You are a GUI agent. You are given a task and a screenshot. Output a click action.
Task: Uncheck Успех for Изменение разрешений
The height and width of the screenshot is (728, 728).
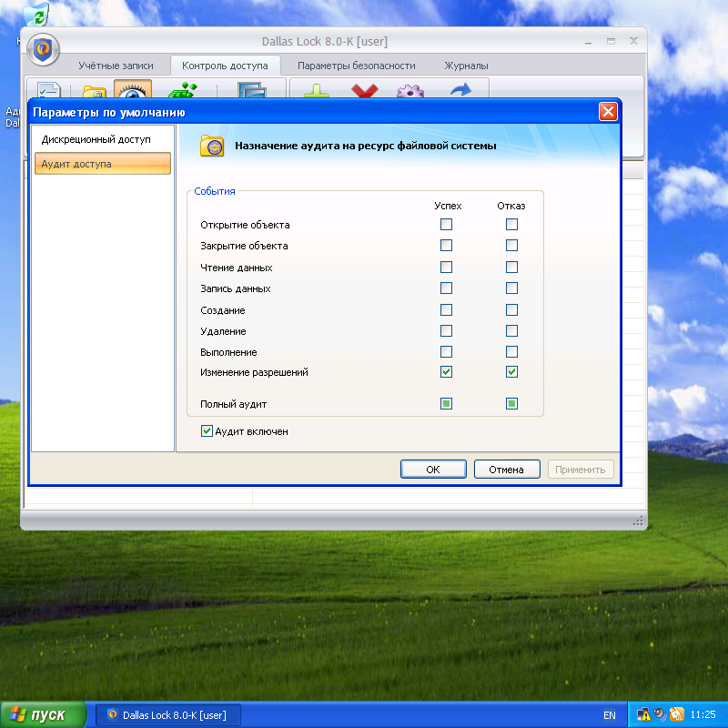tap(446, 372)
